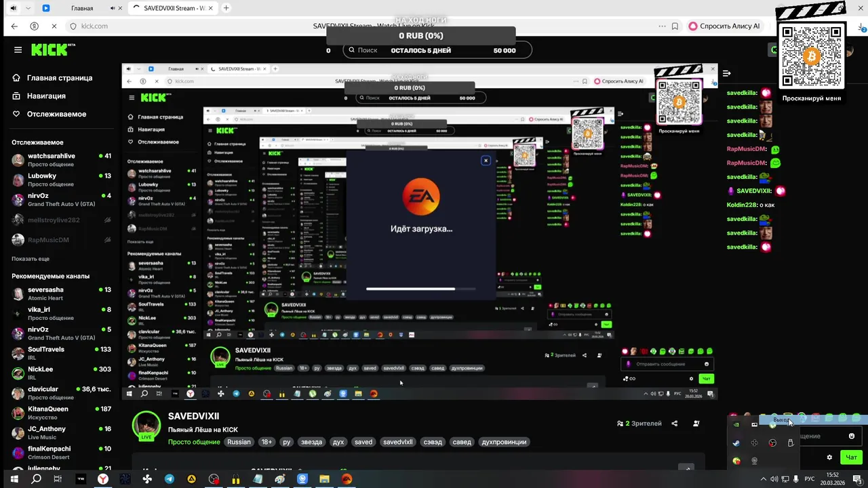The height and width of the screenshot is (488, 868).
Task: Open the watchsarahlive channel
Action: pyautogui.click(x=61, y=160)
